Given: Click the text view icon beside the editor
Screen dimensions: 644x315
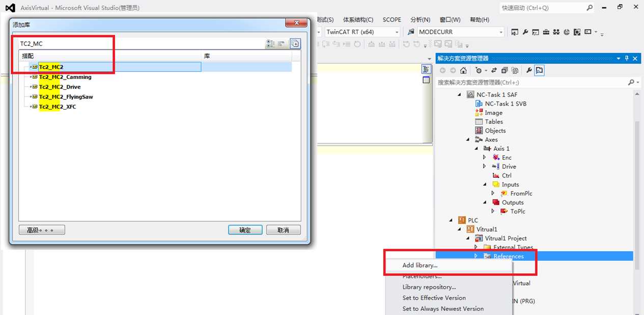Looking at the screenshot, I should [426, 69].
